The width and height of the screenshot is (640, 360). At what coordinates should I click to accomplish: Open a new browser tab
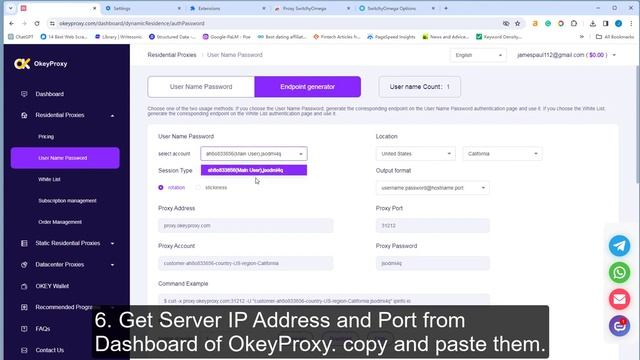(446, 8)
